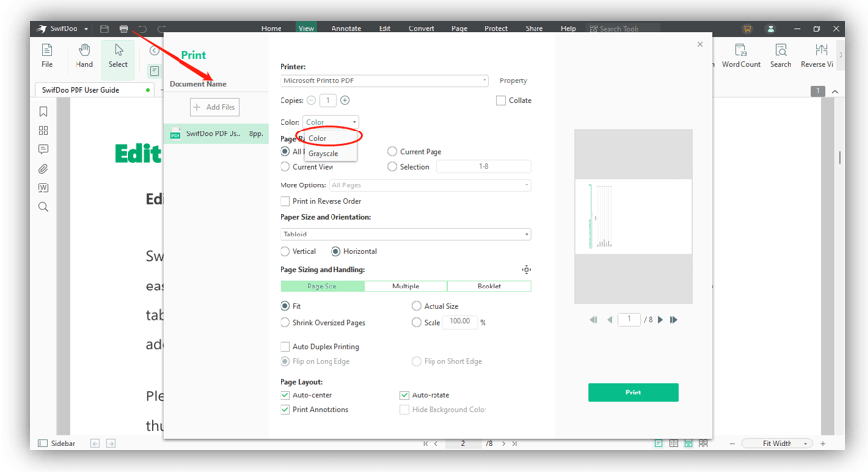Select the Current View radio button
Image resolution: width=868 pixels, height=472 pixels.
285,166
